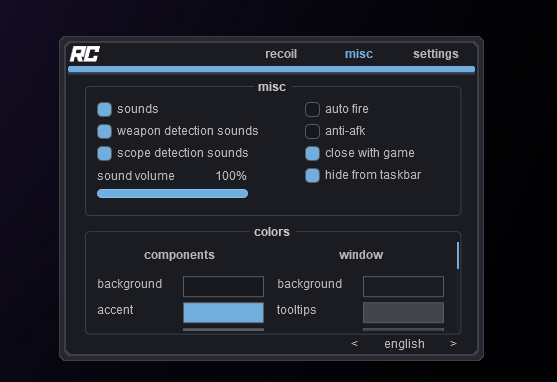Open components background color swatch

click(x=223, y=286)
